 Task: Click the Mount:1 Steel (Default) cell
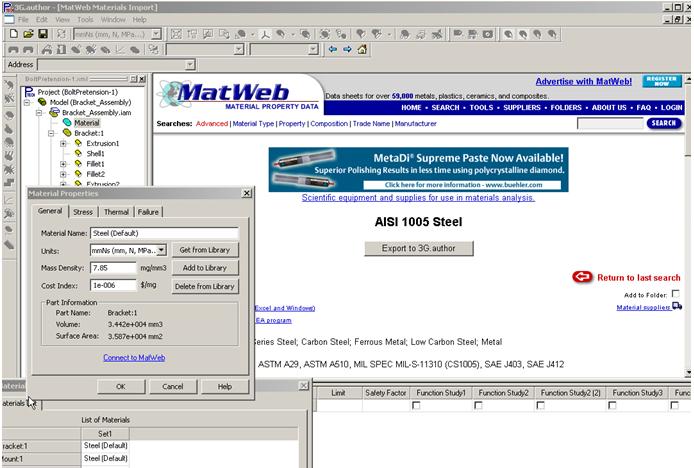tap(105, 458)
